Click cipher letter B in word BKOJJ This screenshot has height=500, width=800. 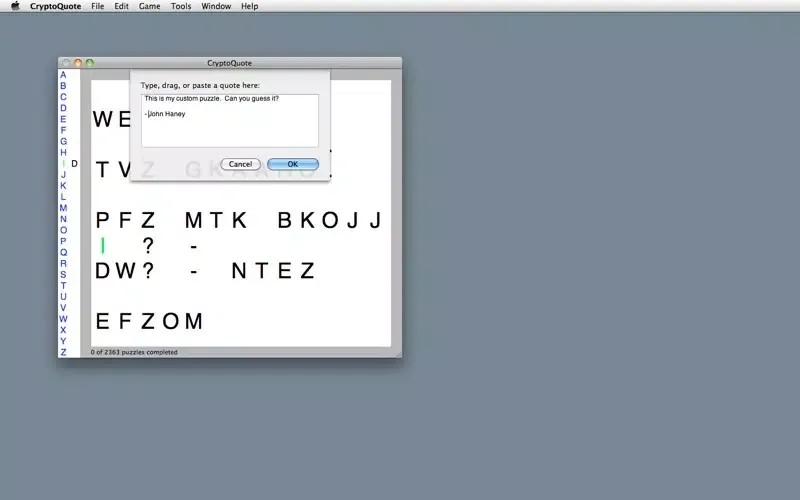285,221
